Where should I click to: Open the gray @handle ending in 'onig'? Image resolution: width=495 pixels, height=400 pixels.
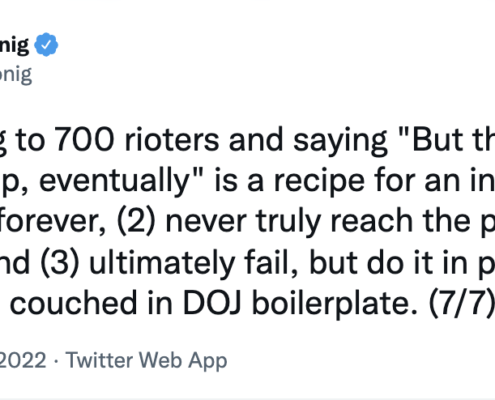16,75
